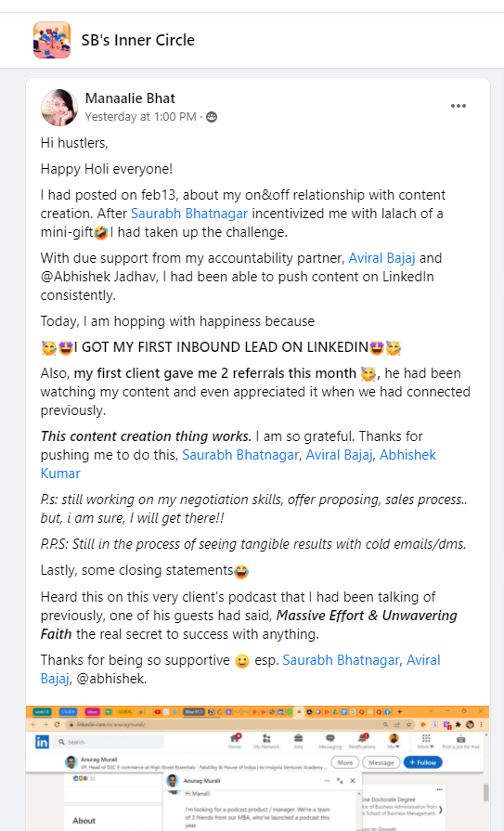Click the More button in attached LinkedIn screenshot
The image size is (504, 831).
[x=345, y=762]
